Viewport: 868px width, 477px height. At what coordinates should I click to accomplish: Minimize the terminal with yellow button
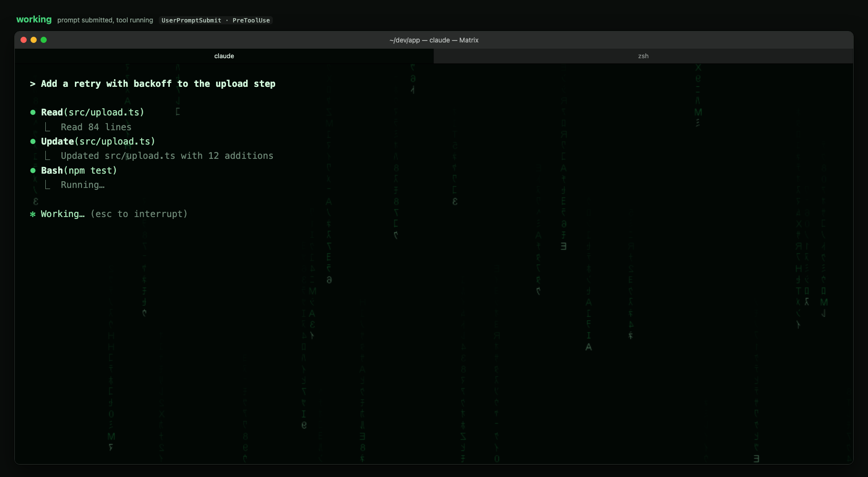33,40
